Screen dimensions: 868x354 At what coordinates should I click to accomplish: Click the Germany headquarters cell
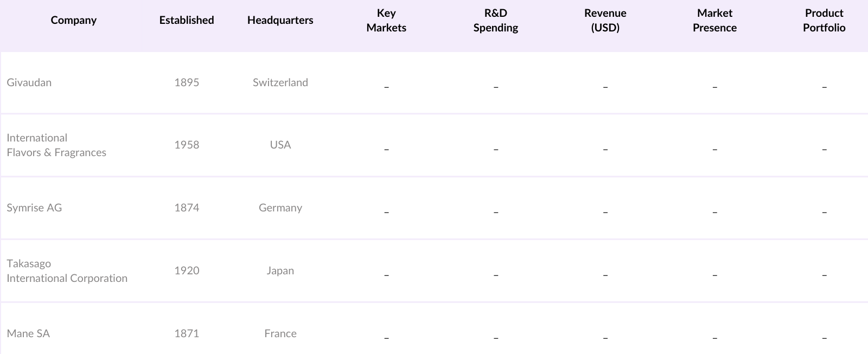tap(280, 208)
